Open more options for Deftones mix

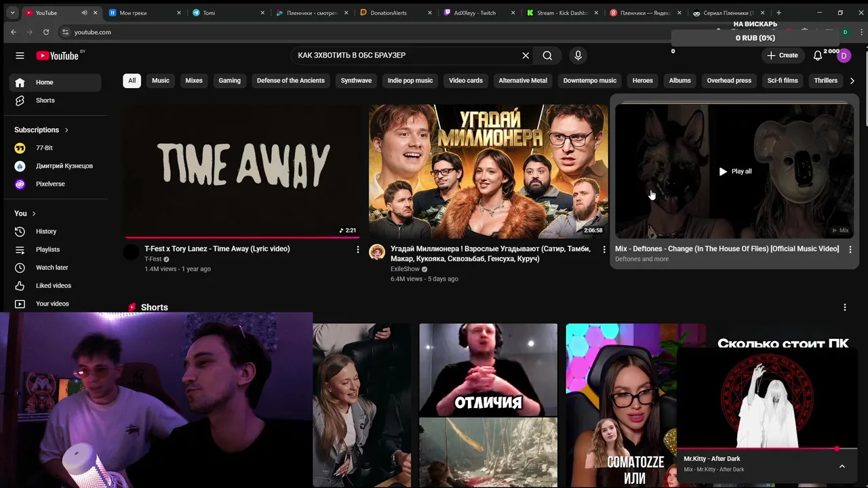tap(850, 249)
